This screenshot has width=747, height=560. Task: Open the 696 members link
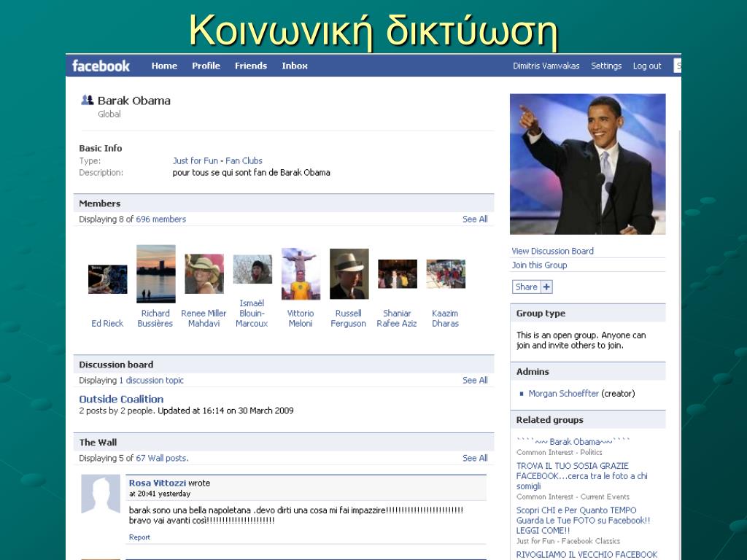point(161,219)
